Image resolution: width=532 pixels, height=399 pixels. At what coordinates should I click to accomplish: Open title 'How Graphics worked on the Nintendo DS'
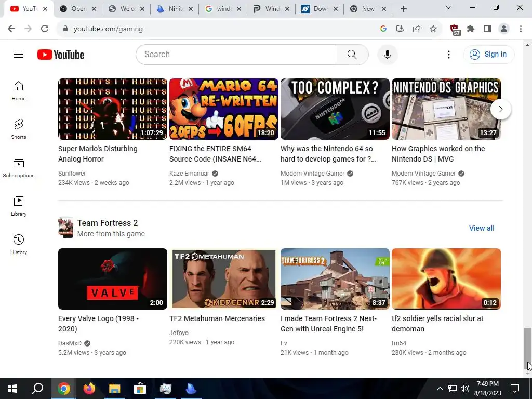[438, 154]
